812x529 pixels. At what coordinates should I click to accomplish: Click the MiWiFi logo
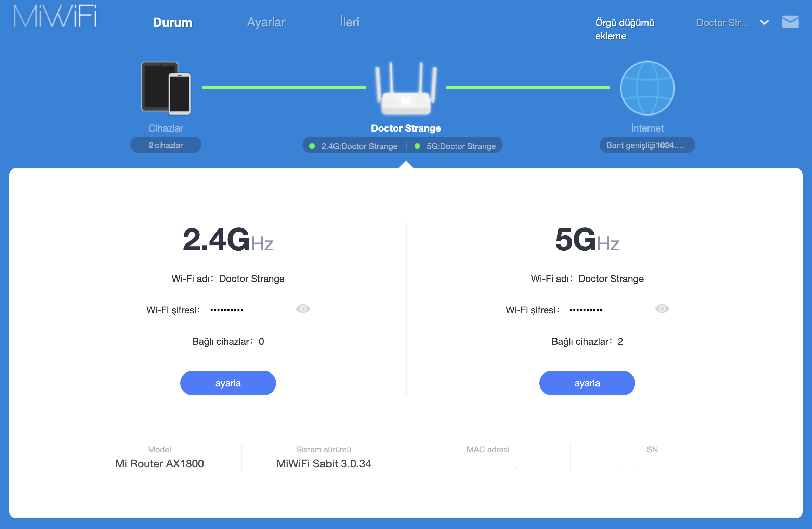pyautogui.click(x=55, y=16)
